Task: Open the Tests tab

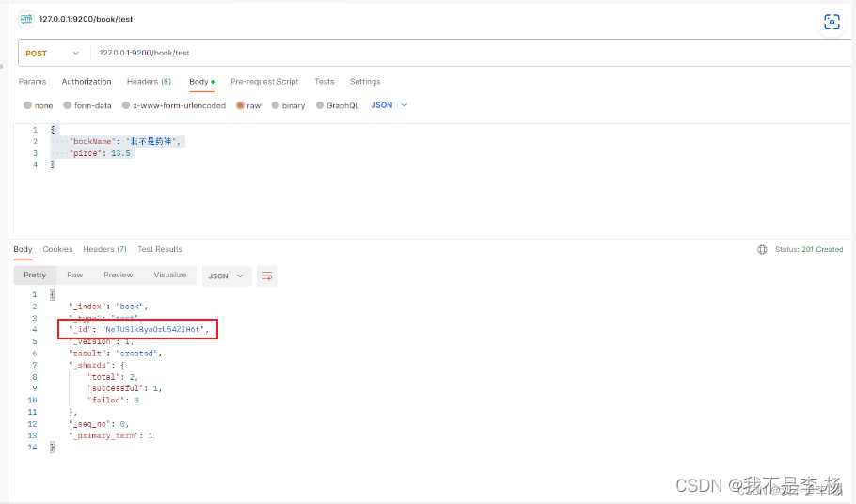Action: click(x=324, y=81)
